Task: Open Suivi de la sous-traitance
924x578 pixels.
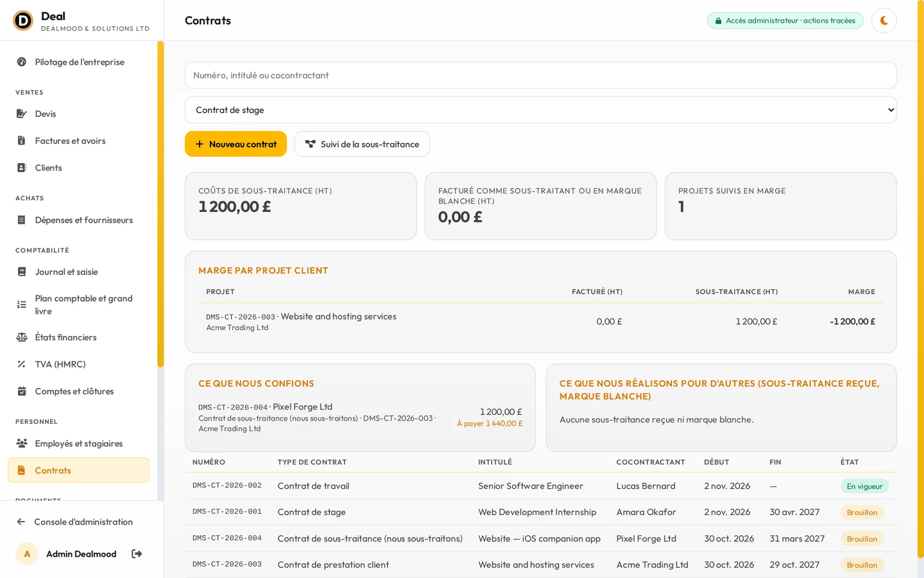Action: click(362, 144)
